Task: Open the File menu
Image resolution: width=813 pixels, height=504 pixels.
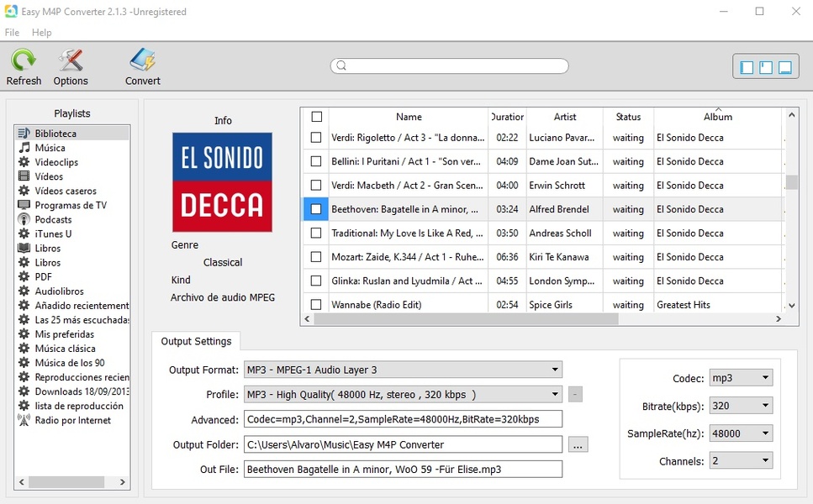Action: pos(12,33)
